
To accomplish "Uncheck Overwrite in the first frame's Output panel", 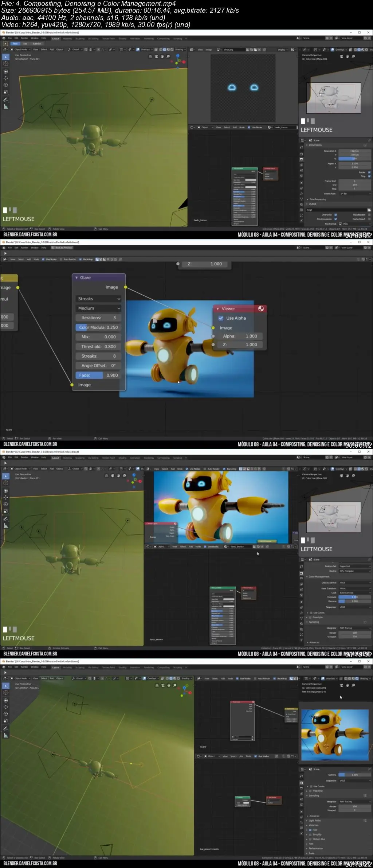I will (335, 215).
